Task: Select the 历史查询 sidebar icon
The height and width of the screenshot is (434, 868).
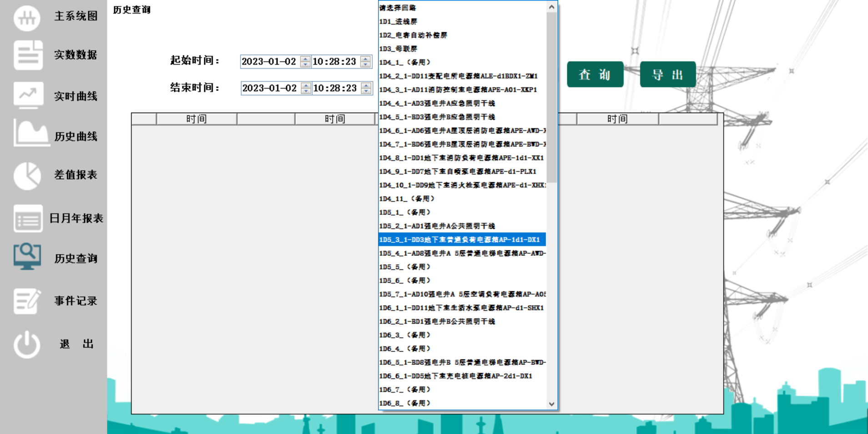Action: pyautogui.click(x=27, y=257)
